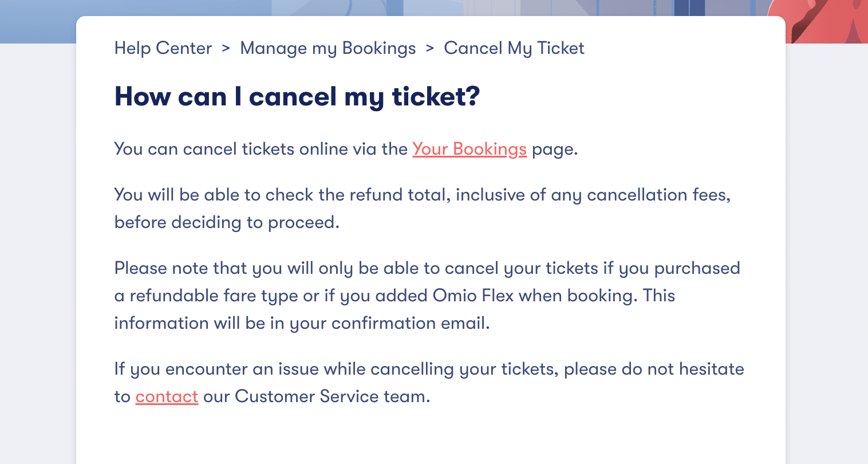Go to Manage my Bookings breadcrumb
868x464 pixels.
point(328,48)
